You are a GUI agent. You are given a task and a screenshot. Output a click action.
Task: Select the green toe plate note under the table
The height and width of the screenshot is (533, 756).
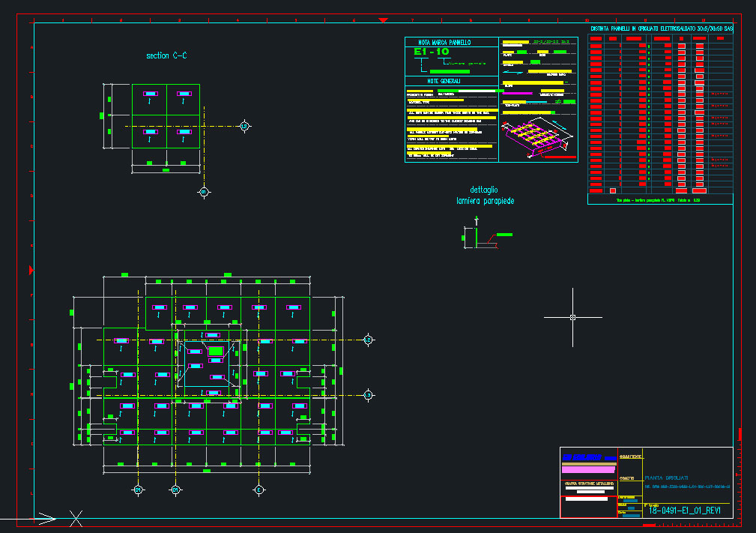click(x=658, y=200)
